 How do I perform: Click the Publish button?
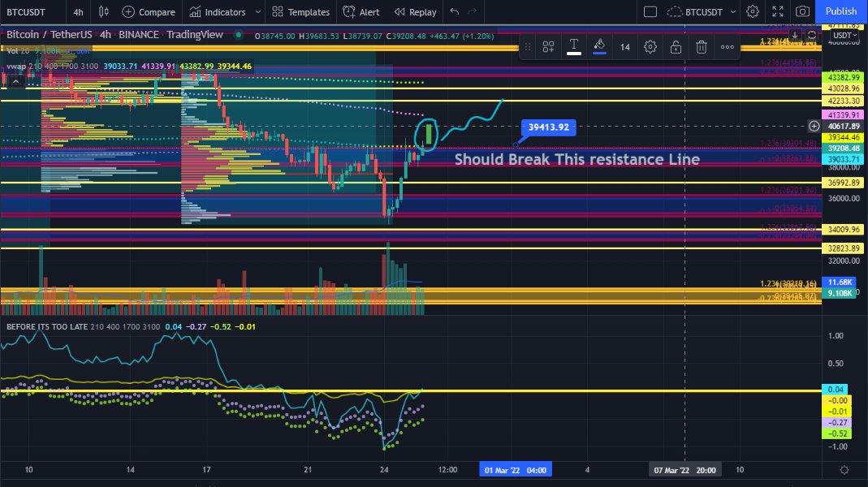pyautogui.click(x=840, y=11)
